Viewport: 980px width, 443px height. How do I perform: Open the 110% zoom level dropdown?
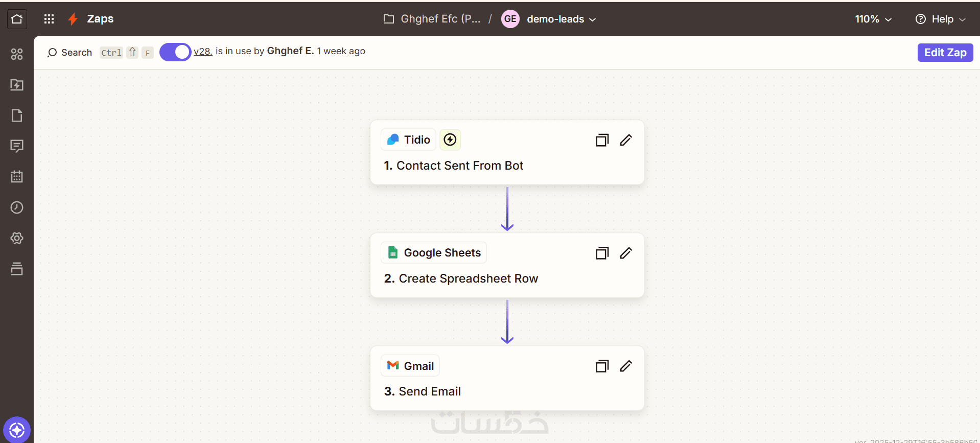(873, 19)
